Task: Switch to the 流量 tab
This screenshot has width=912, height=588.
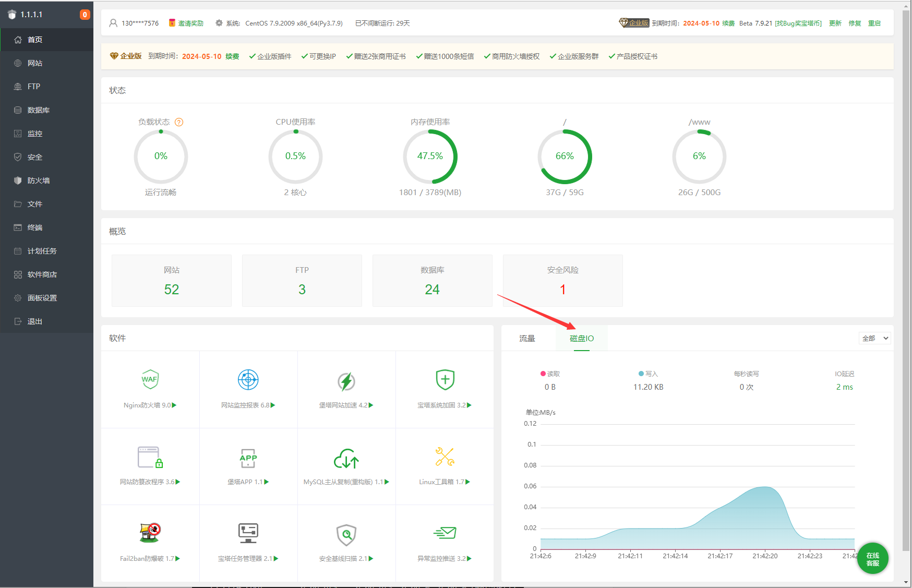Action: (527, 339)
